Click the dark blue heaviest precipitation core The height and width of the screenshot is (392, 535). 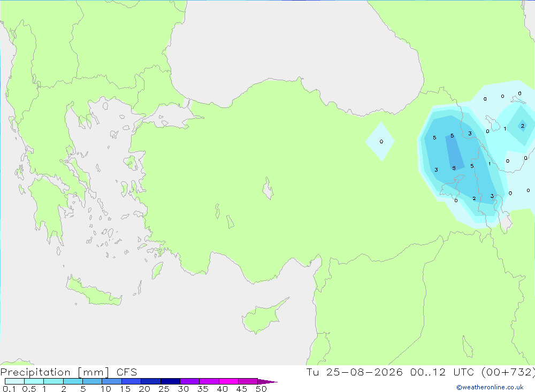[455, 152]
